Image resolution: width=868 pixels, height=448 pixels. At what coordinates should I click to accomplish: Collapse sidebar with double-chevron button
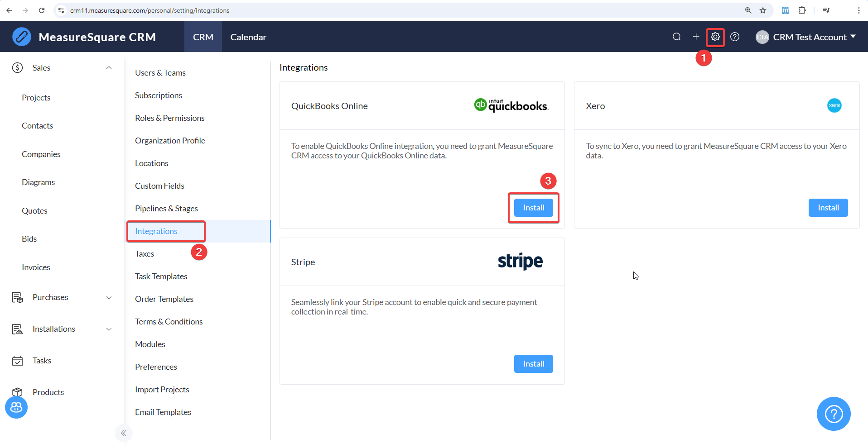pyautogui.click(x=124, y=433)
